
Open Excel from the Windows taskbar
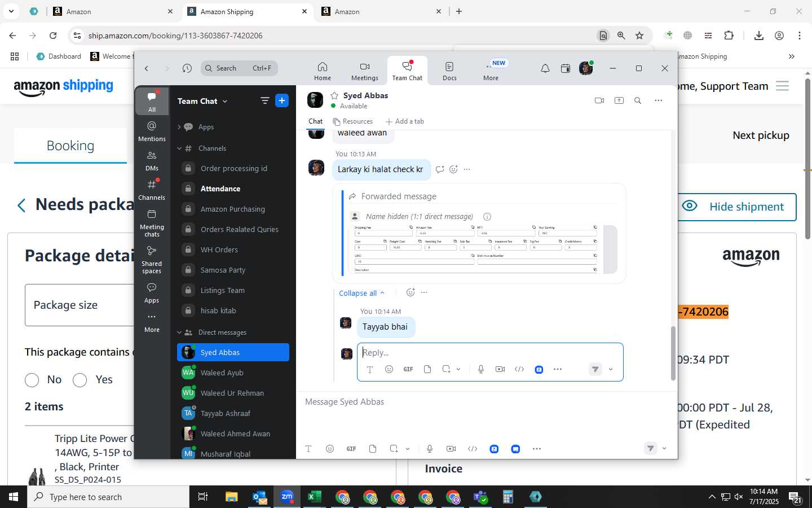[x=314, y=497]
